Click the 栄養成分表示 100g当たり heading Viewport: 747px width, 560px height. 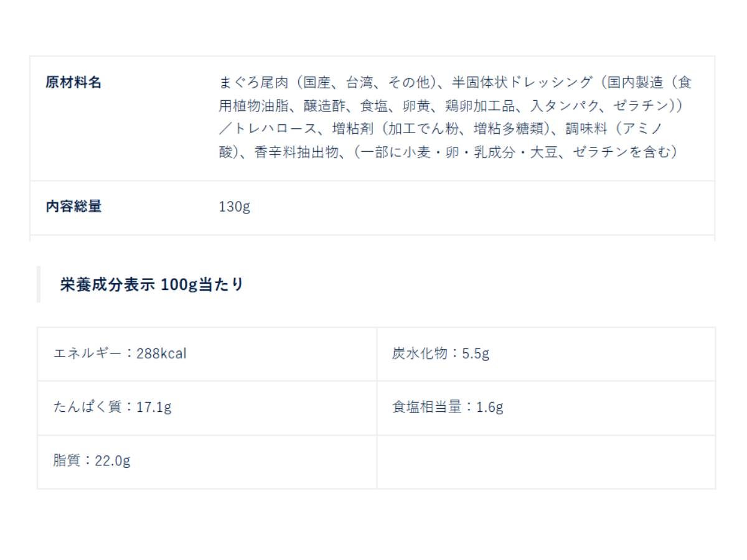point(151,285)
